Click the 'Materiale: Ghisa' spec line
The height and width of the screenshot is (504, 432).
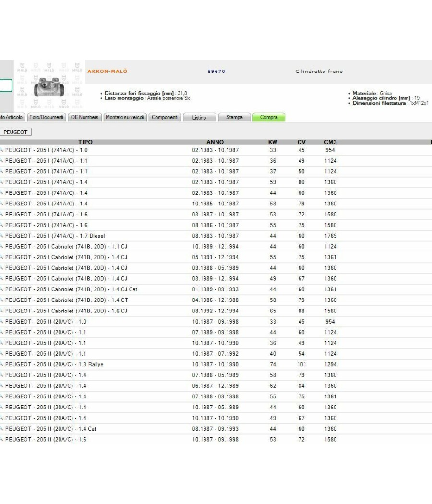click(x=370, y=93)
